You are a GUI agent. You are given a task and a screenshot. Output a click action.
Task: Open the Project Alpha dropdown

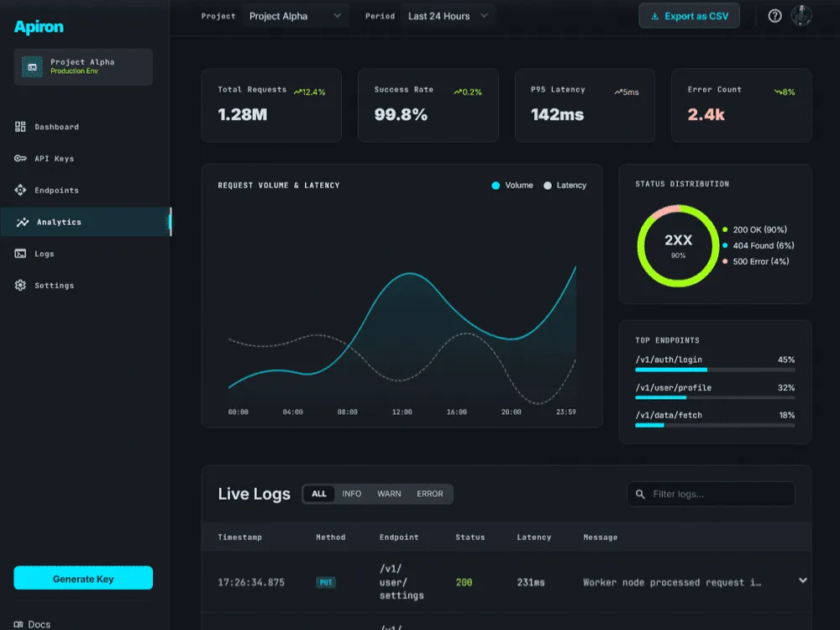point(295,16)
